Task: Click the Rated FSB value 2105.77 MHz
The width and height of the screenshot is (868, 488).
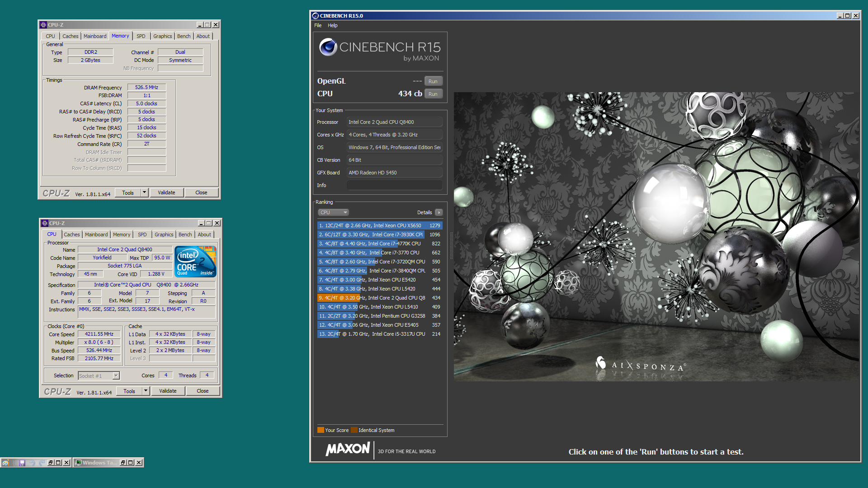Action: click(x=99, y=359)
